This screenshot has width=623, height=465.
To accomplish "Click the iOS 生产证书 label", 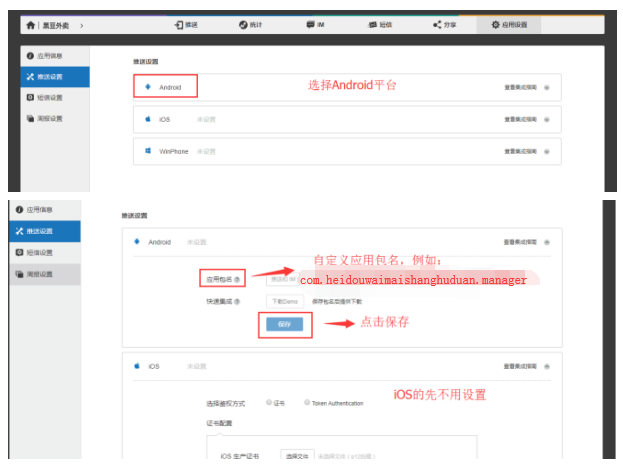I will click(240, 456).
